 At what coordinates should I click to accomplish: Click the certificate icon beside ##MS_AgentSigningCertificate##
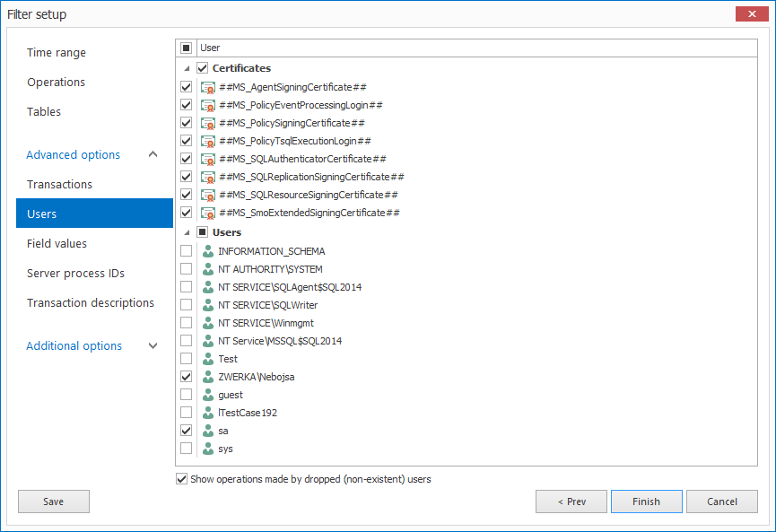coord(208,87)
